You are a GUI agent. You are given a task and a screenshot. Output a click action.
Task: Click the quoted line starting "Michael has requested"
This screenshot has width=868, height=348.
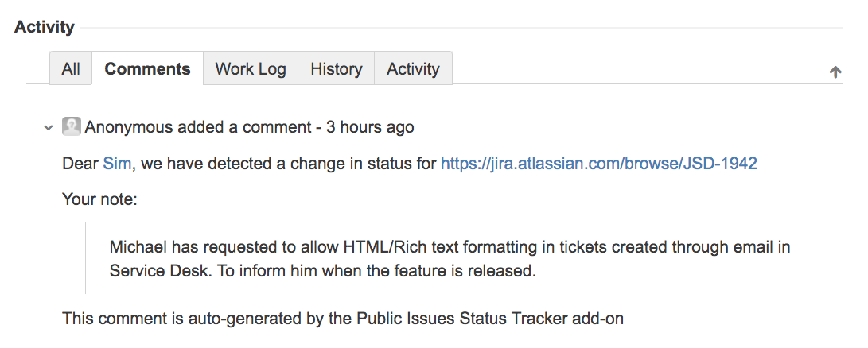pos(450,247)
